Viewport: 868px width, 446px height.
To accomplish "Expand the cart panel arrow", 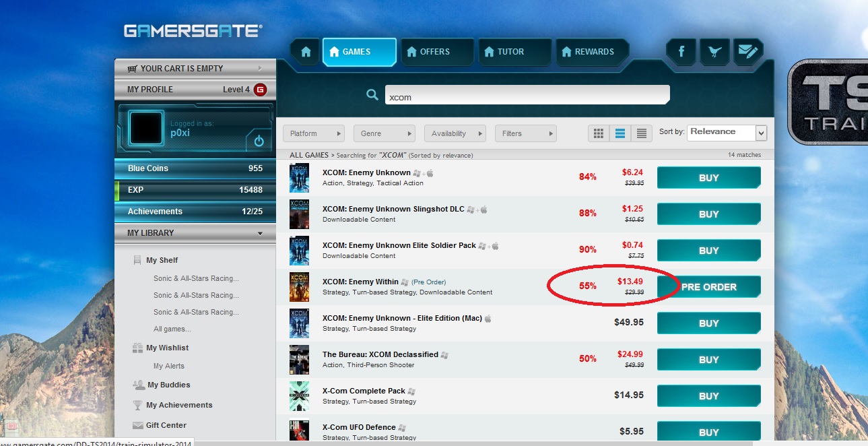I will [x=260, y=68].
